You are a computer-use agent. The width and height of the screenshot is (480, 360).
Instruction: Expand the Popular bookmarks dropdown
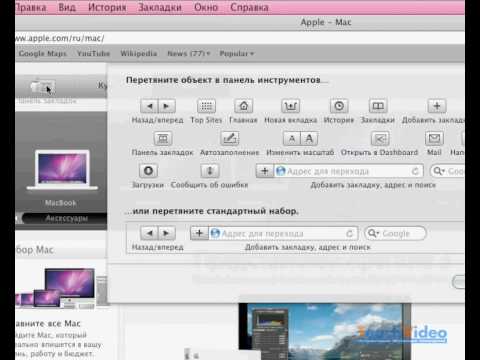coord(237,53)
